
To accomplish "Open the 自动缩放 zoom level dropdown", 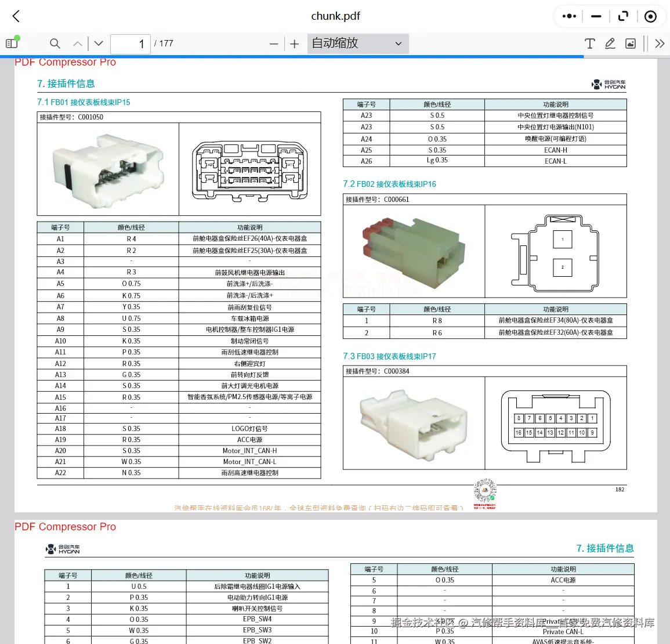I will (x=357, y=44).
